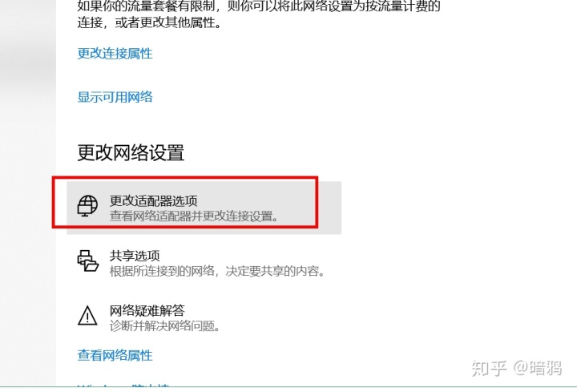Image resolution: width=577 pixels, height=392 pixels.
Task: Click the partially visible link at page bottom
Action: click(123, 386)
